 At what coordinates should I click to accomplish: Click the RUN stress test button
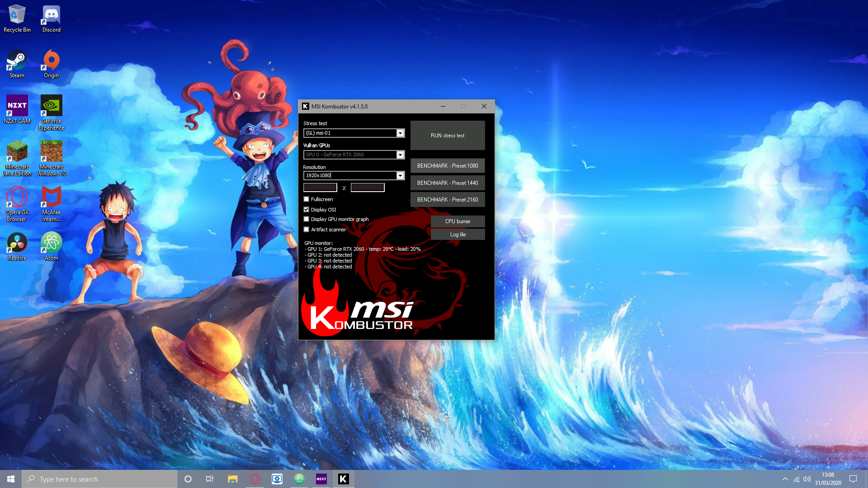tap(448, 136)
